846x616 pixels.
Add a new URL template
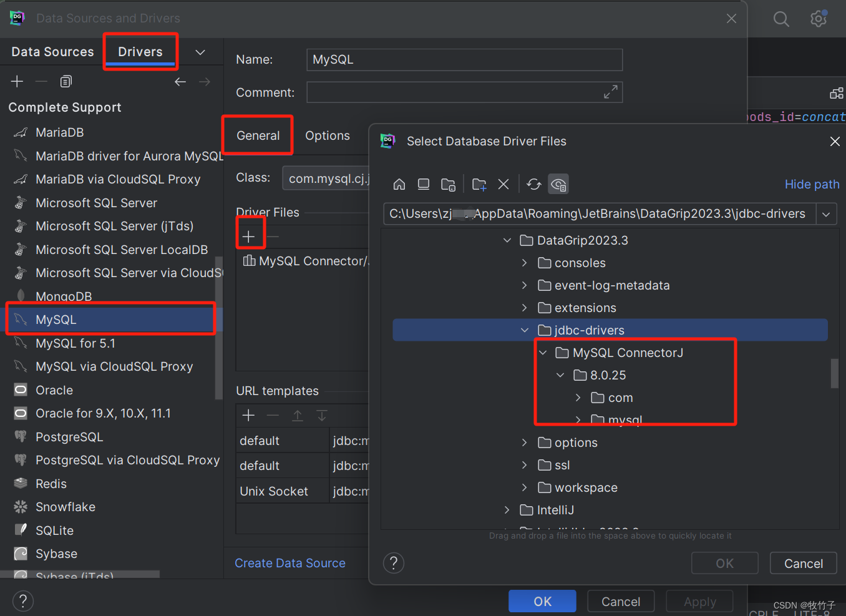coord(248,416)
